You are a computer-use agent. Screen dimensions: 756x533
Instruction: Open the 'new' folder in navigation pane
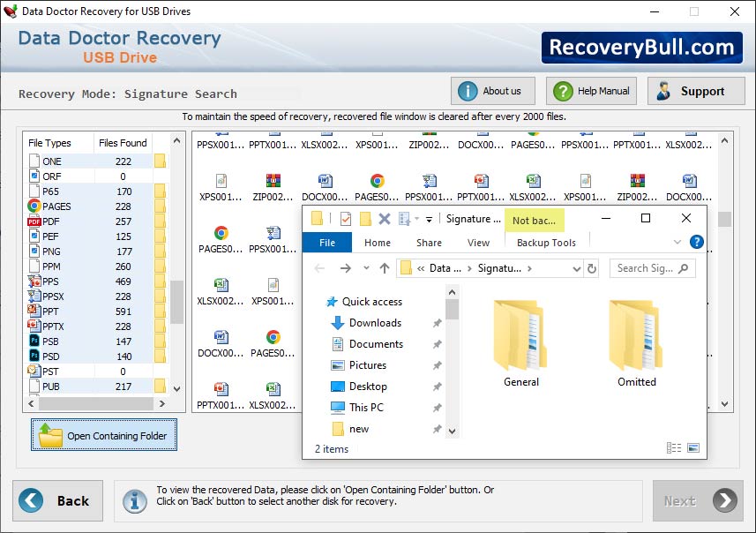[x=350, y=429]
